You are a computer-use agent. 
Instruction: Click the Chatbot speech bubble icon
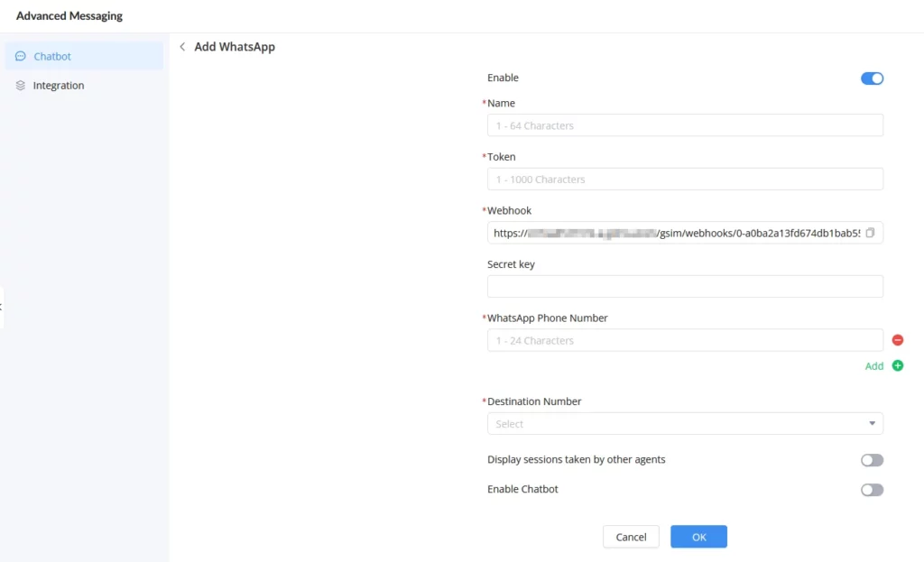(x=21, y=56)
